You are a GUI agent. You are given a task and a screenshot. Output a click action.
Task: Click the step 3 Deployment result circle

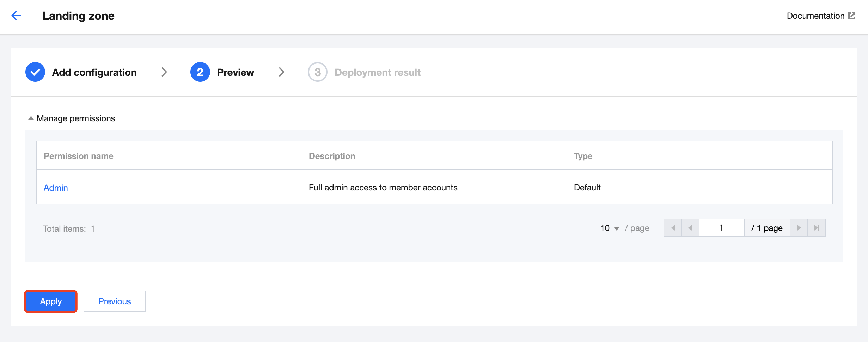point(317,72)
